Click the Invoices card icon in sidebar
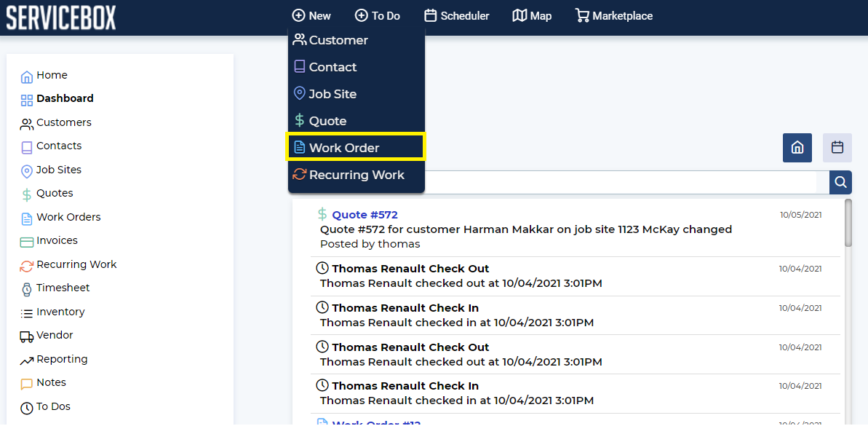This screenshot has height=426, width=868. tap(27, 242)
